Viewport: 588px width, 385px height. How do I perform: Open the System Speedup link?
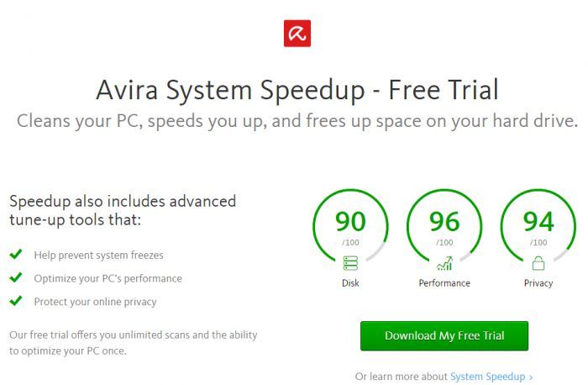[x=487, y=377]
